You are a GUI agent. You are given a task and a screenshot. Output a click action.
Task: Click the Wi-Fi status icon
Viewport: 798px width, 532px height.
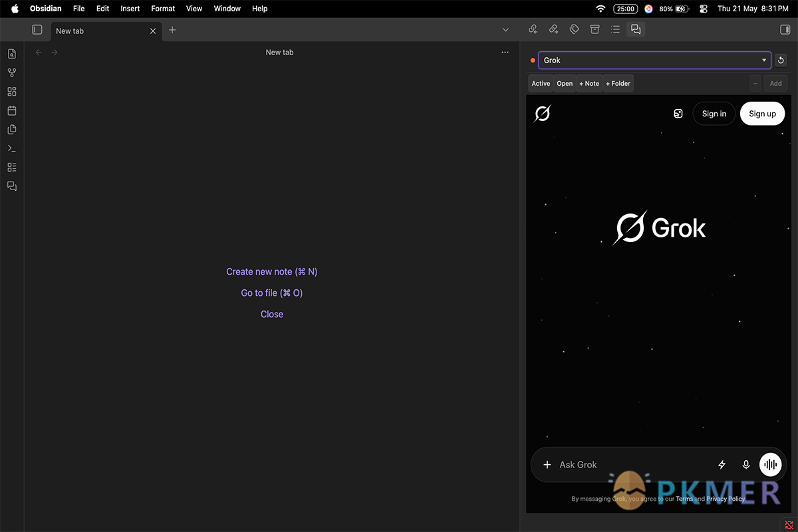click(x=600, y=9)
